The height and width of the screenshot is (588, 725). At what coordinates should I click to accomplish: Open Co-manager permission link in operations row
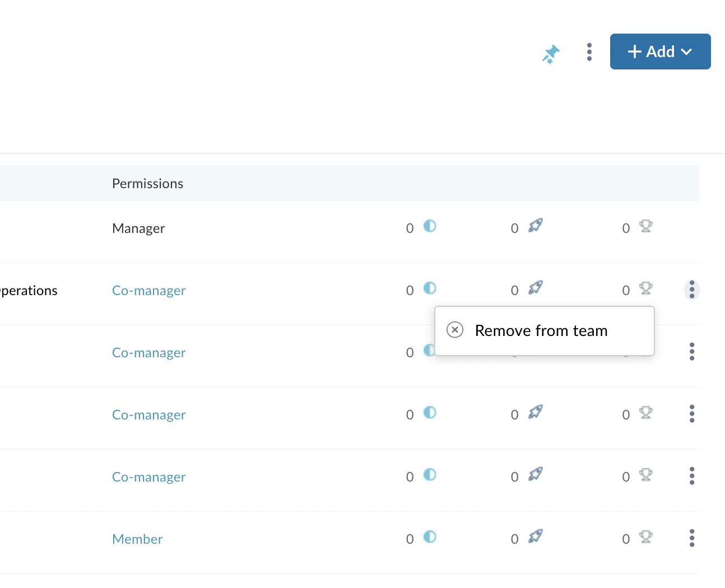coord(148,291)
